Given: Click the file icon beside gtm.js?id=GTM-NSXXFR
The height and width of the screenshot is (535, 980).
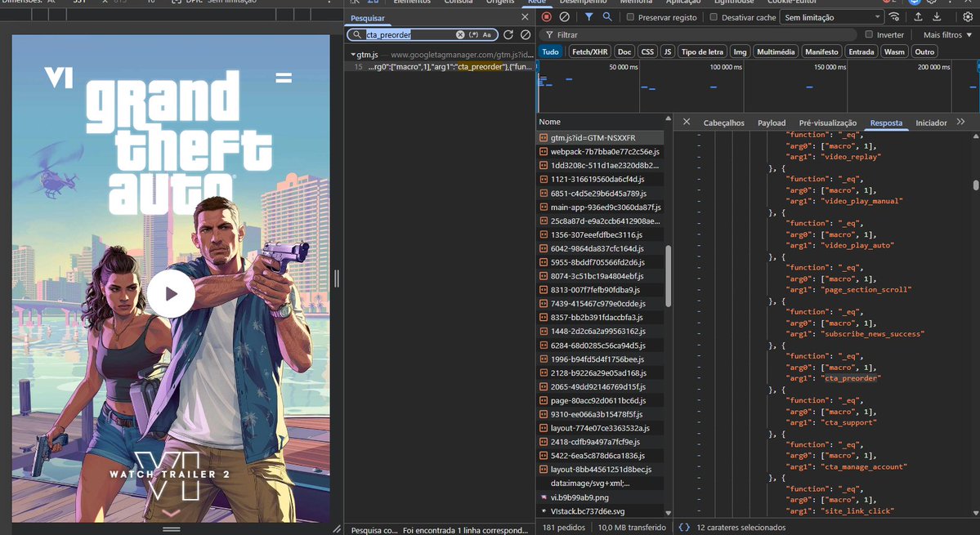Looking at the screenshot, I should 543,138.
